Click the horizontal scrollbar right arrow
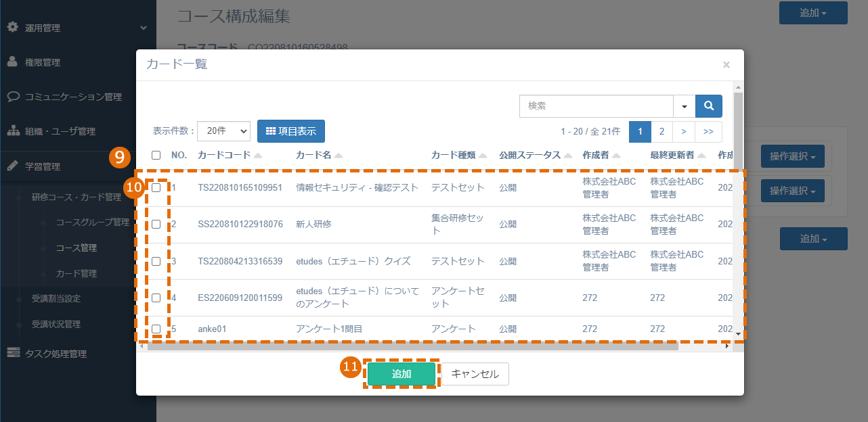Image resolution: width=868 pixels, height=422 pixels. pos(728,346)
